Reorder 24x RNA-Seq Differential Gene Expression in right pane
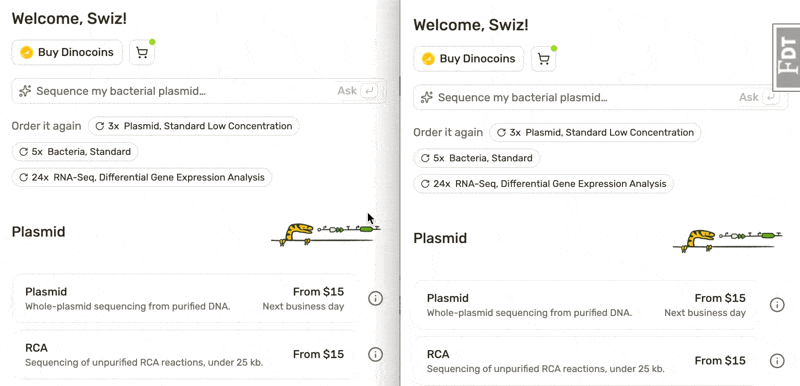The image size is (800, 386). point(543,184)
